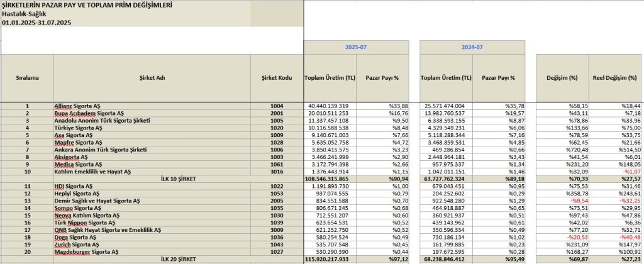This screenshot has width=644, height=264.
Task: Click Medisa 2025 value '3.172.794.398'
Action: [330, 164]
